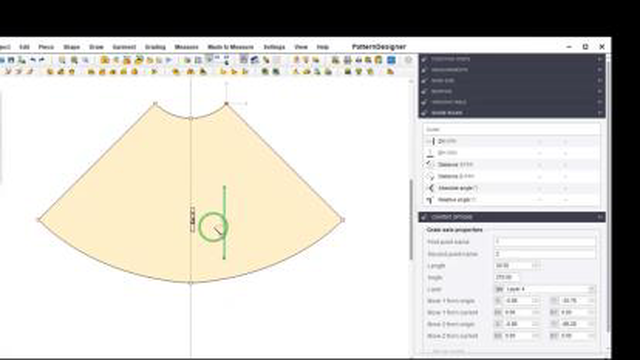Screen dimensions: 640x360
Task: Select the Dy guide row
Action: pos(511,153)
